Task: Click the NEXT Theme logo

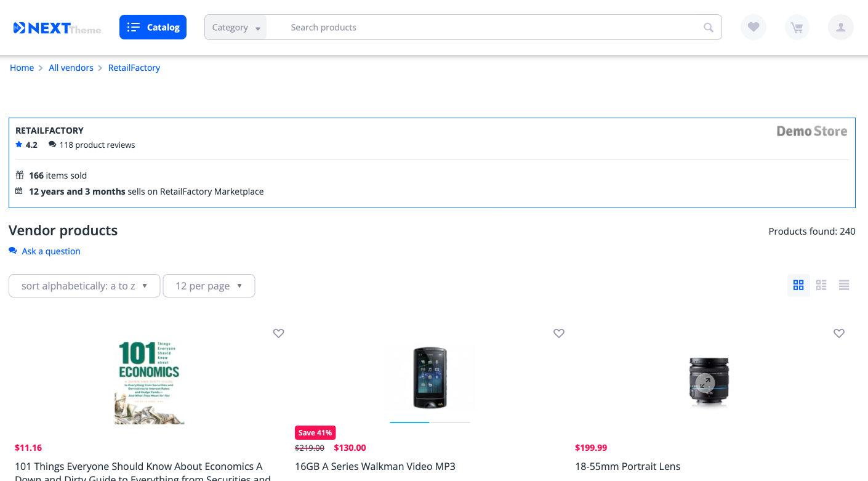Action: click(57, 28)
